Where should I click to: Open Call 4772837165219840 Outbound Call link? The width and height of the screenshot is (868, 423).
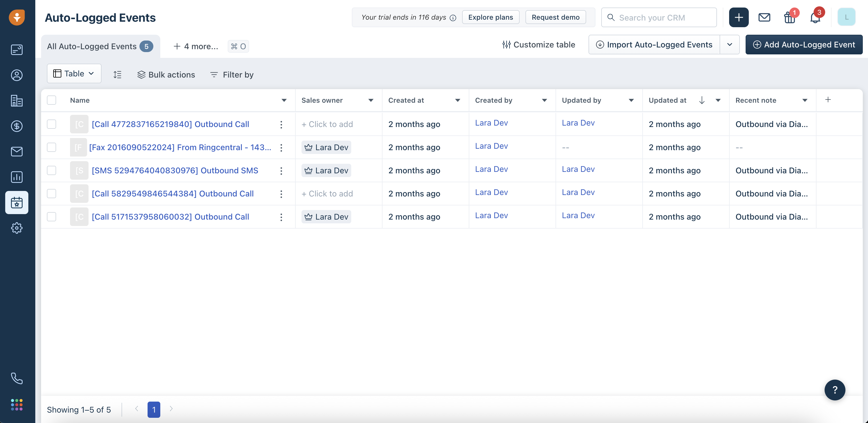tap(170, 124)
